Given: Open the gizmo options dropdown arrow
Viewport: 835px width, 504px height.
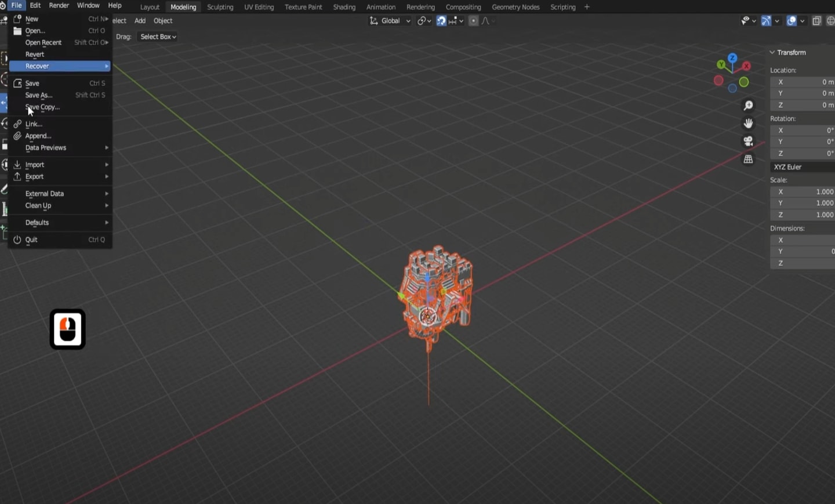Looking at the screenshot, I should click(x=777, y=21).
